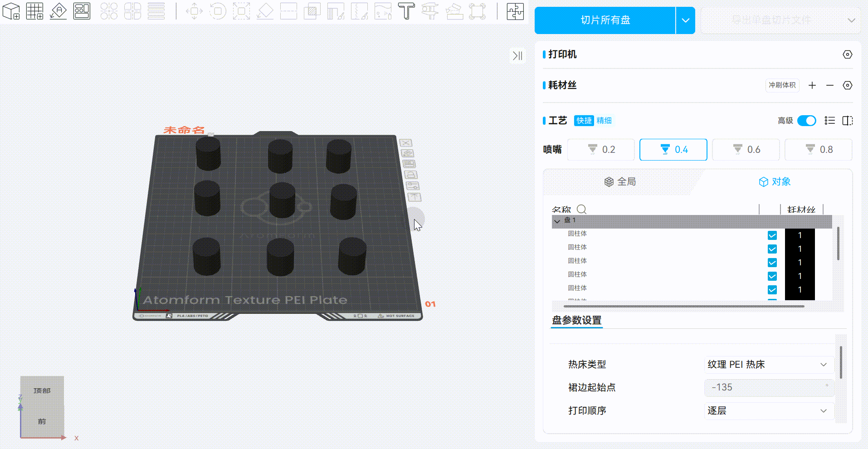
Task: Select the Scale tool icon
Action: 241,11
